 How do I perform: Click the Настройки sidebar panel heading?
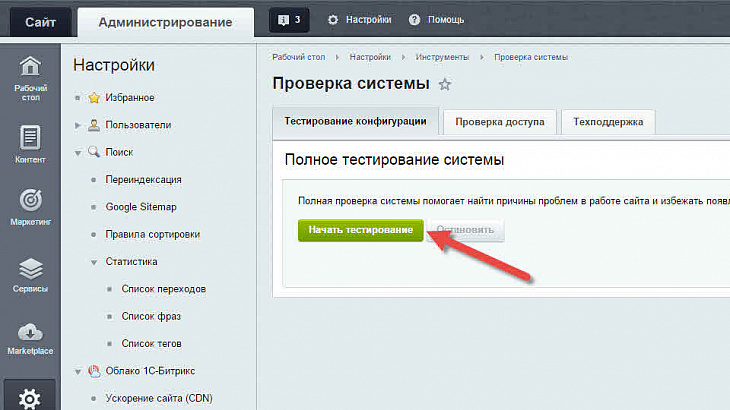(x=114, y=65)
